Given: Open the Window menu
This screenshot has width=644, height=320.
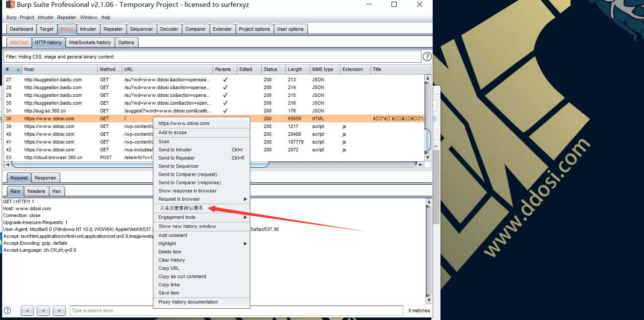Looking at the screenshot, I should pyautogui.click(x=88, y=17).
